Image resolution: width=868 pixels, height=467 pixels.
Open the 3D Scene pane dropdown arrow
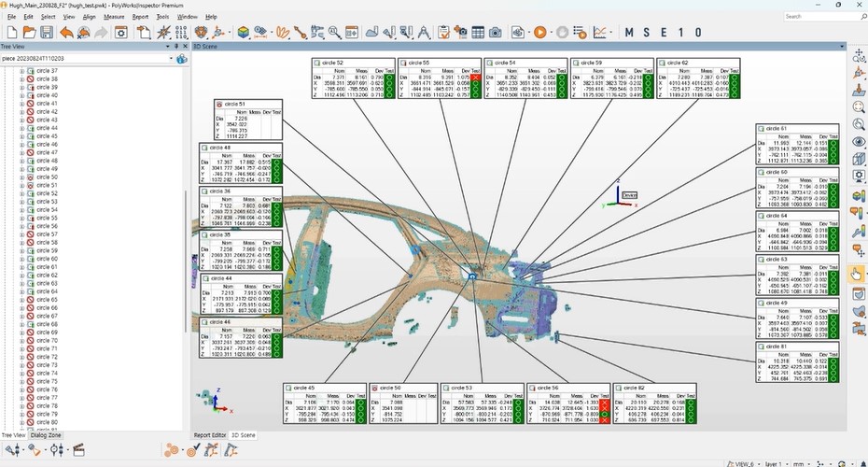pyautogui.click(x=842, y=47)
